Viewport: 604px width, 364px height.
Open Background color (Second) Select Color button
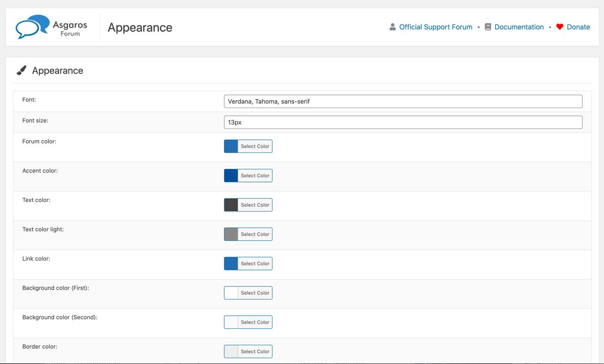coord(255,322)
